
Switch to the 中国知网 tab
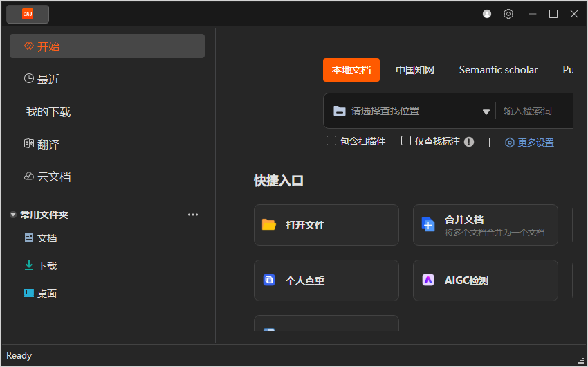pos(415,70)
